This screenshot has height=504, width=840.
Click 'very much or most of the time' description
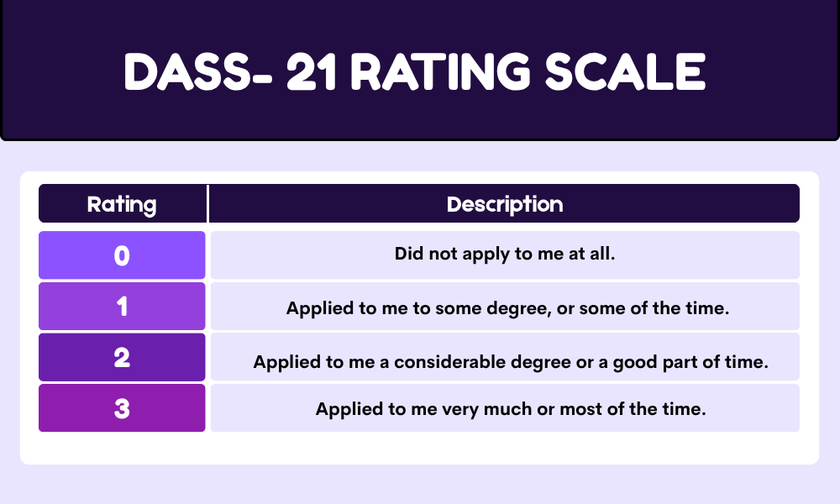click(x=511, y=409)
